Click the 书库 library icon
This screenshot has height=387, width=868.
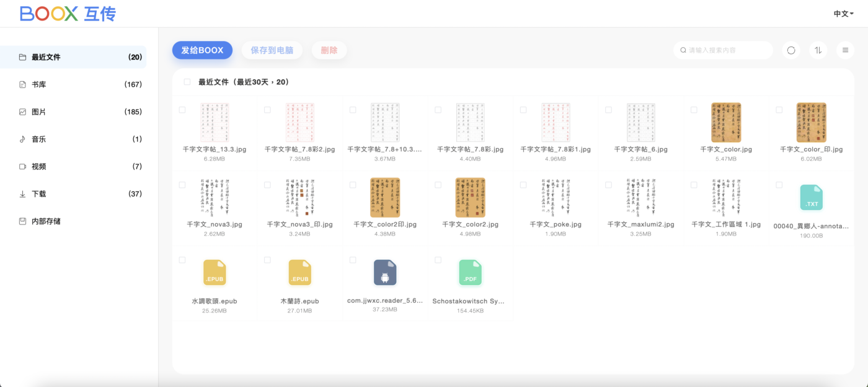(x=22, y=84)
